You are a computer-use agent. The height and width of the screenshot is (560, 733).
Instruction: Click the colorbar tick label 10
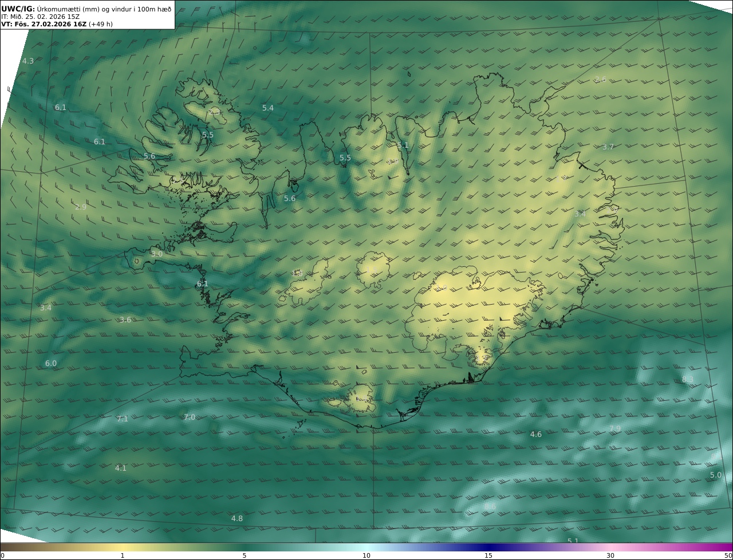pos(366,555)
